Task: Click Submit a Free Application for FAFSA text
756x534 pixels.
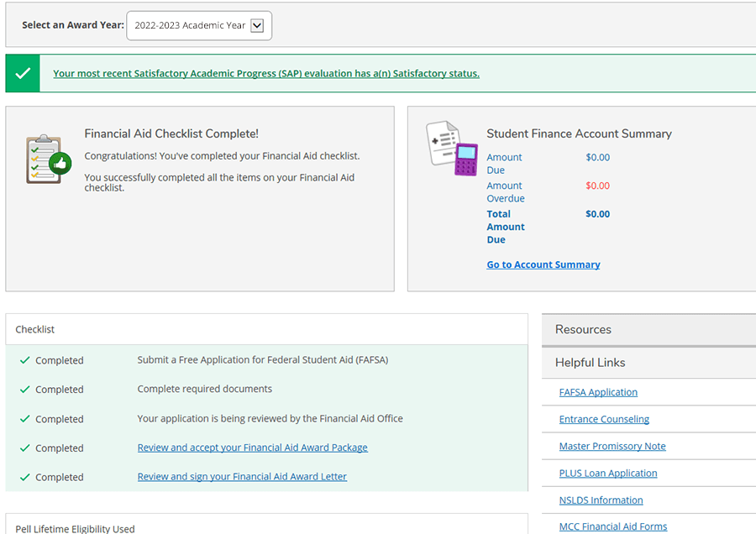Action: [x=263, y=360]
